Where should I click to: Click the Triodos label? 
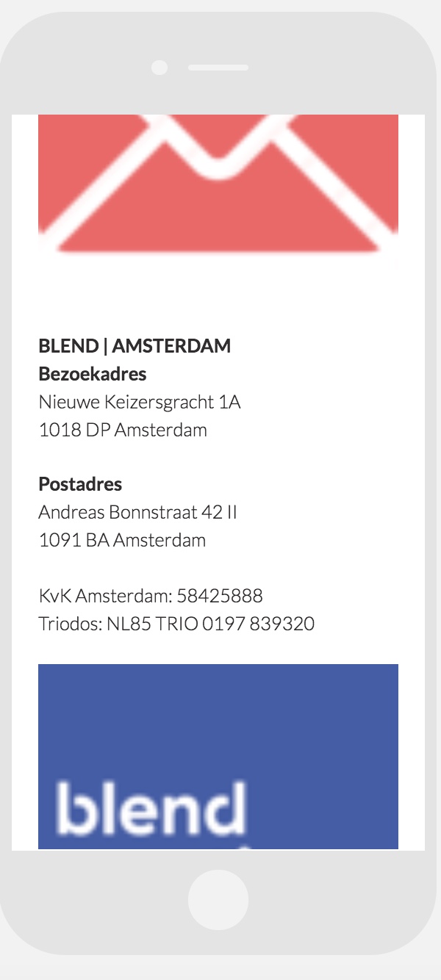(x=69, y=624)
